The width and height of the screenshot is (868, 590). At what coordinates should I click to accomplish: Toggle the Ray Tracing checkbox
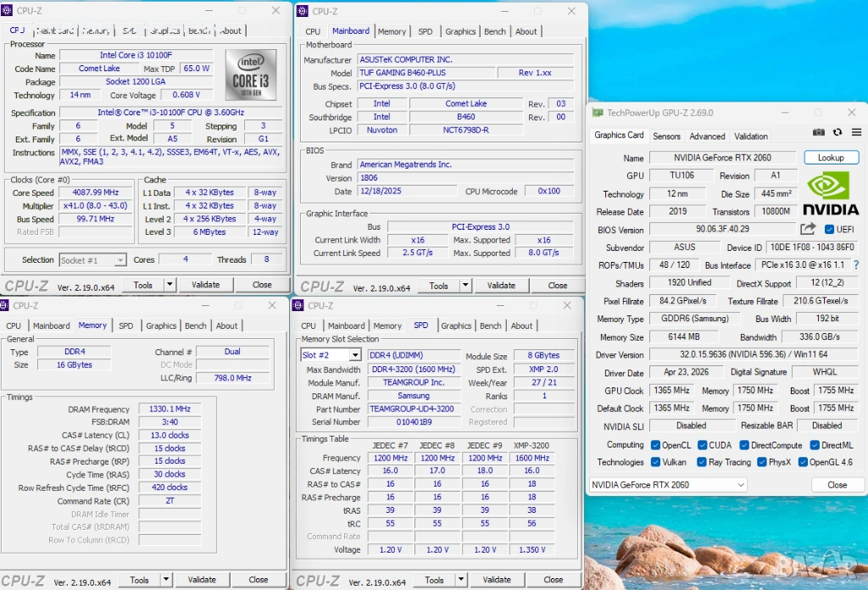[702, 462]
